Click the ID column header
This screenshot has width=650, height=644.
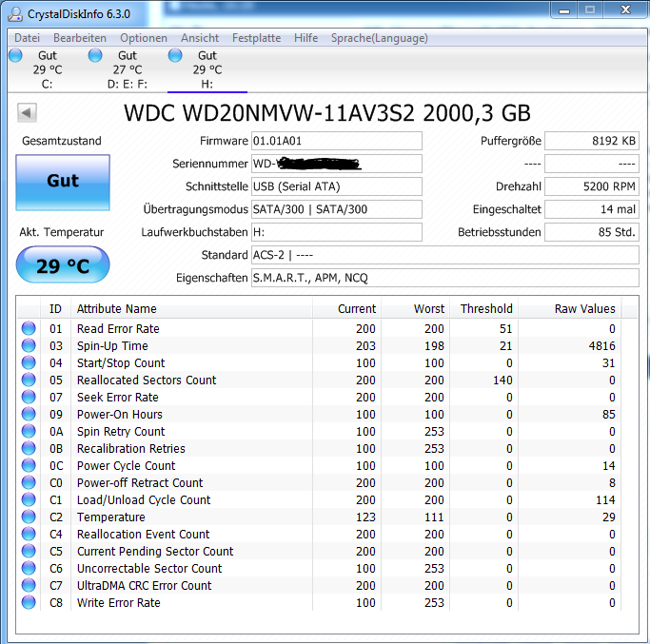click(55, 309)
